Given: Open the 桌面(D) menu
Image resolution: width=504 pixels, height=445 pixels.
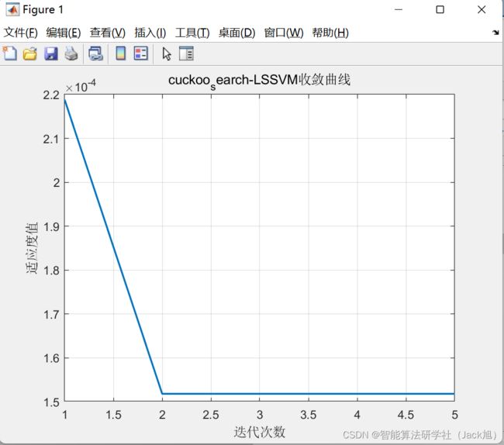Looking at the screenshot, I should pos(237,33).
